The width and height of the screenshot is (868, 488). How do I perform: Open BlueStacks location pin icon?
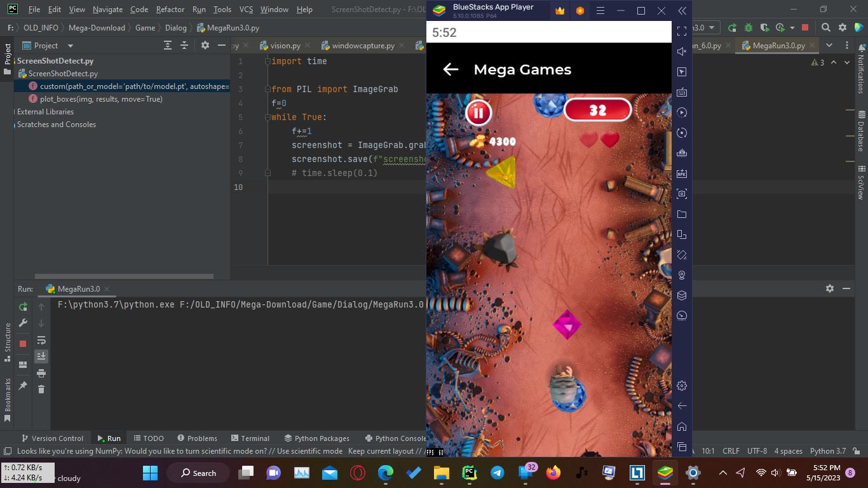click(x=682, y=275)
